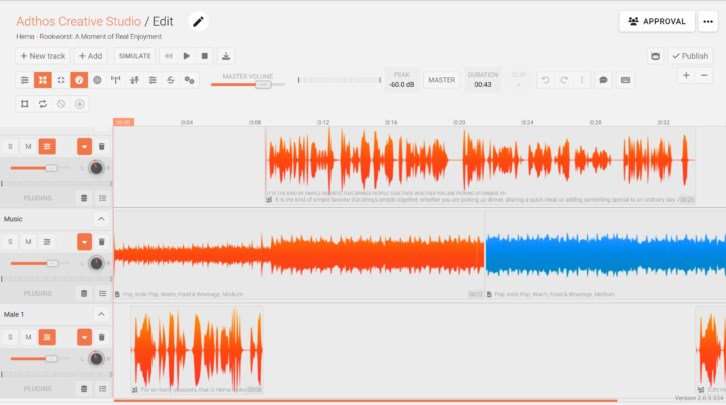Click top voice track pan knob
The width and height of the screenshot is (726, 405).
(96, 168)
